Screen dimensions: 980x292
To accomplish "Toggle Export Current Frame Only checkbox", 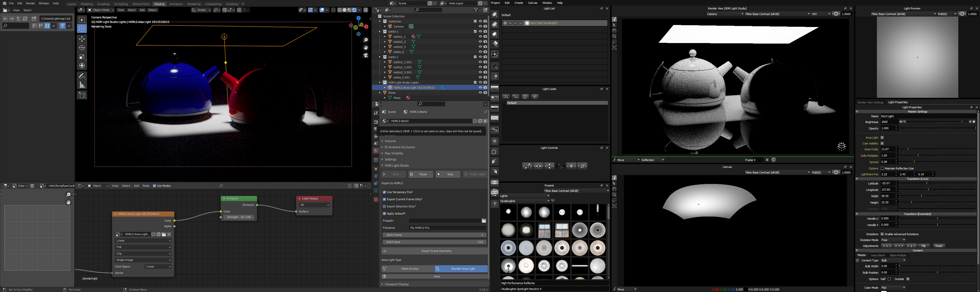I will [x=384, y=199].
